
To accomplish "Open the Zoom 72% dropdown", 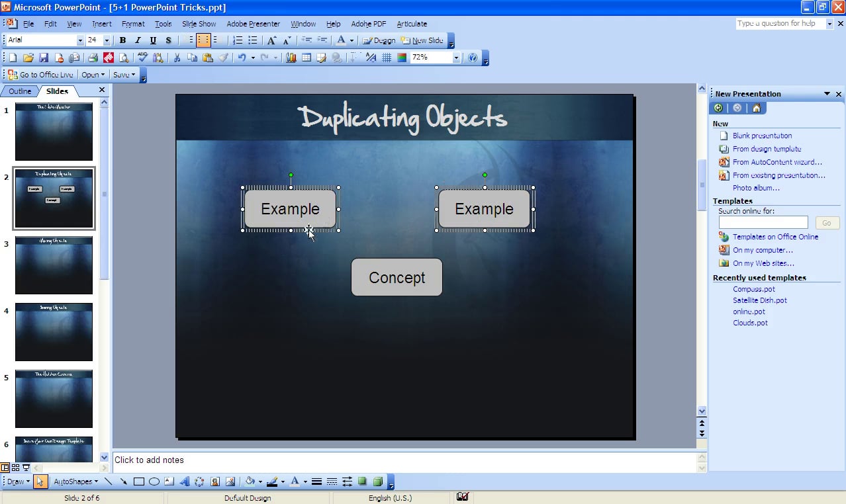I will [x=456, y=58].
